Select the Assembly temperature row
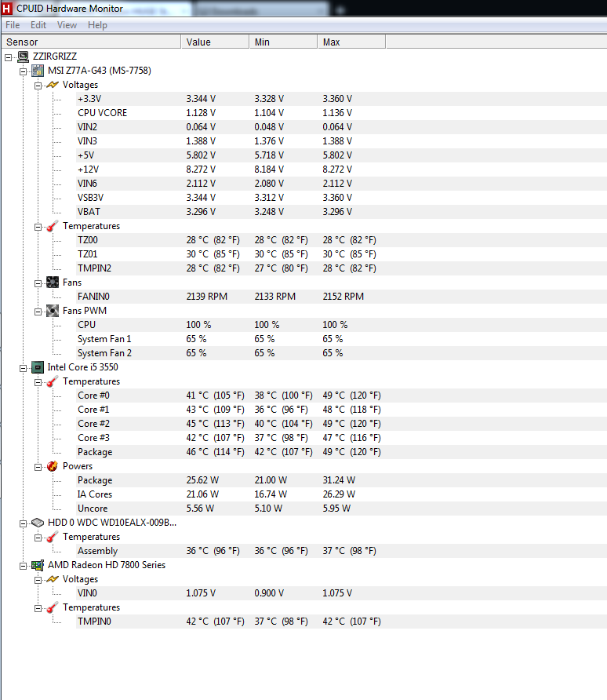The height and width of the screenshot is (700, 607). click(x=341, y=551)
